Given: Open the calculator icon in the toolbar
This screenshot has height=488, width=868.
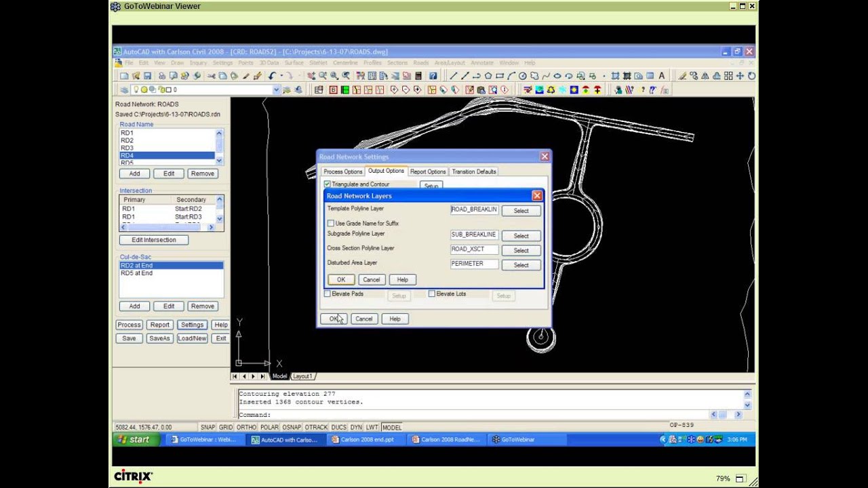Looking at the screenshot, I should (x=418, y=76).
